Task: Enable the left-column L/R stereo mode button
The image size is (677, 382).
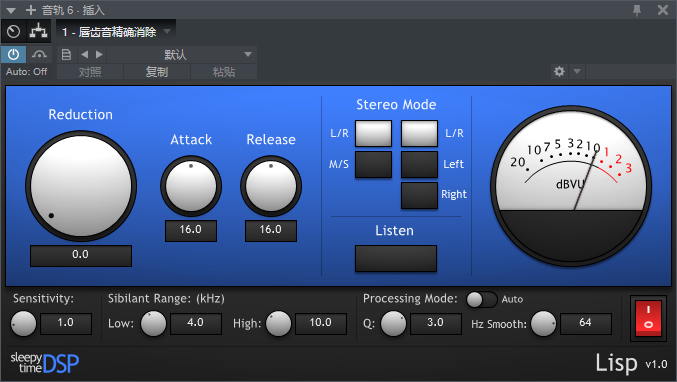Action: coord(373,133)
